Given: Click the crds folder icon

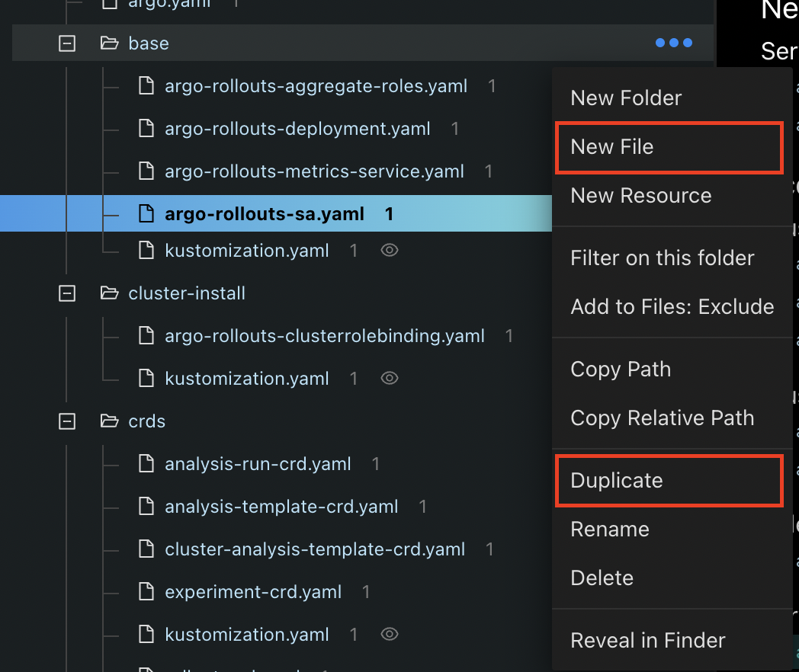Looking at the screenshot, I should coord(109,421).
